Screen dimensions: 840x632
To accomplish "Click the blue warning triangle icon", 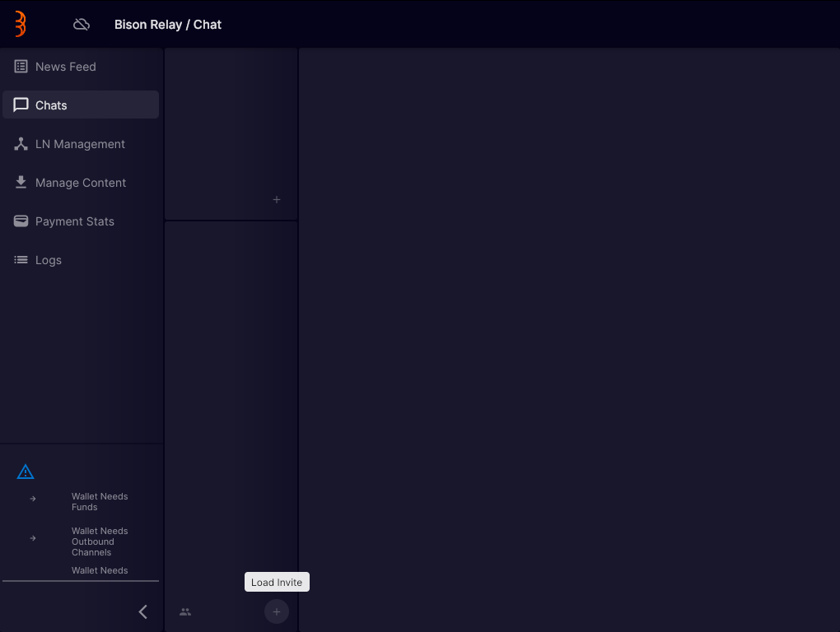I will (x=26, y=472).
